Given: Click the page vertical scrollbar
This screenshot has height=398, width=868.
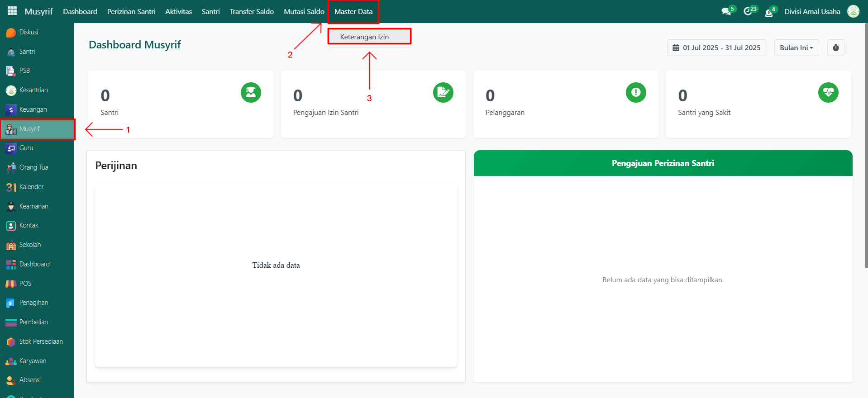Looking at the screenshot, I should [865, 145].
